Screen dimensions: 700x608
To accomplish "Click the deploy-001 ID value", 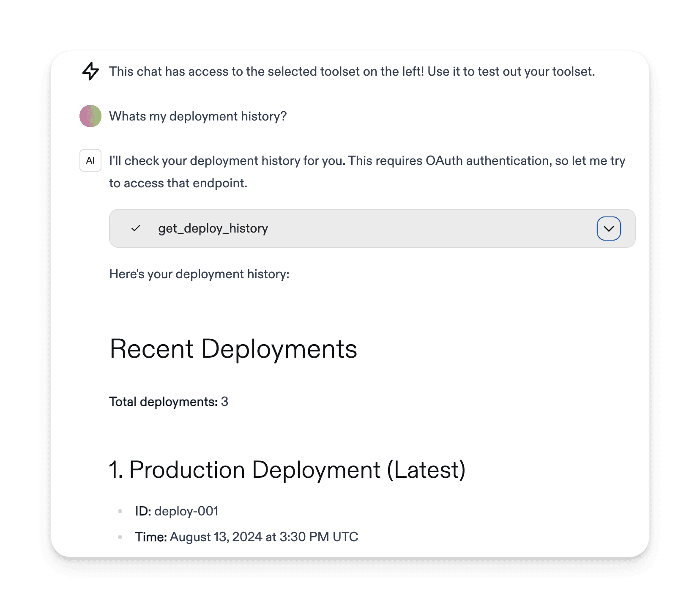I will coord(186,511).
